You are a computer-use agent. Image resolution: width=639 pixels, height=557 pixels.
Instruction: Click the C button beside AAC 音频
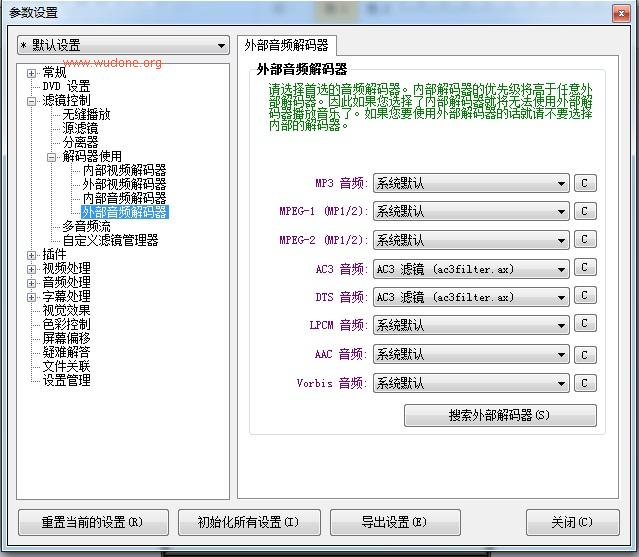click(x=585, y=355)
